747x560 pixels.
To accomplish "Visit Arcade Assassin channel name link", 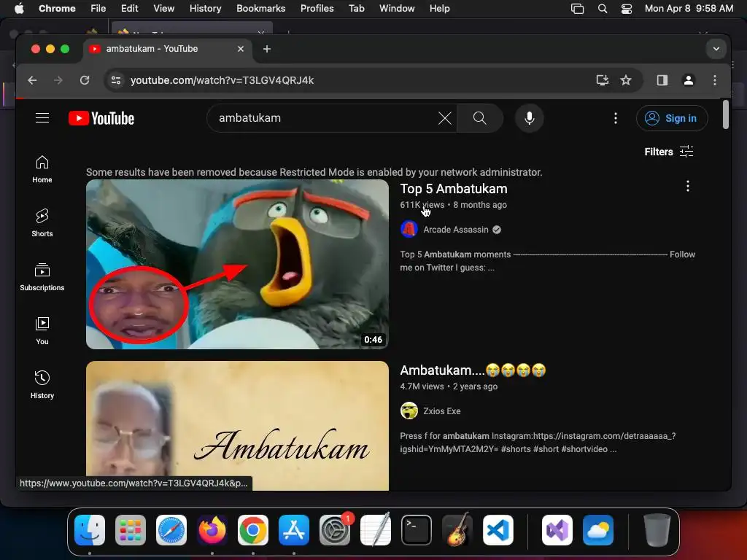I will tap(455, 230).
